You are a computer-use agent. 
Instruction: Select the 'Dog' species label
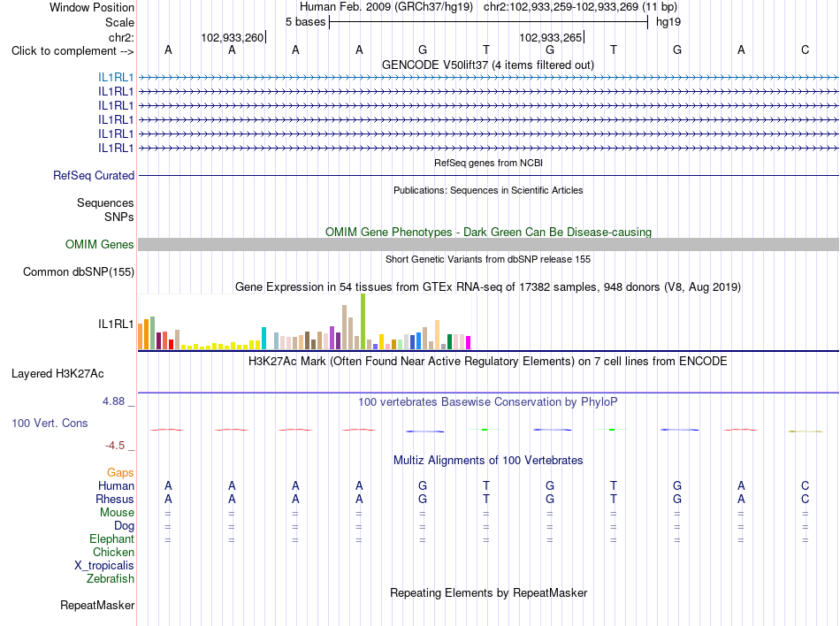pos(124,526)
